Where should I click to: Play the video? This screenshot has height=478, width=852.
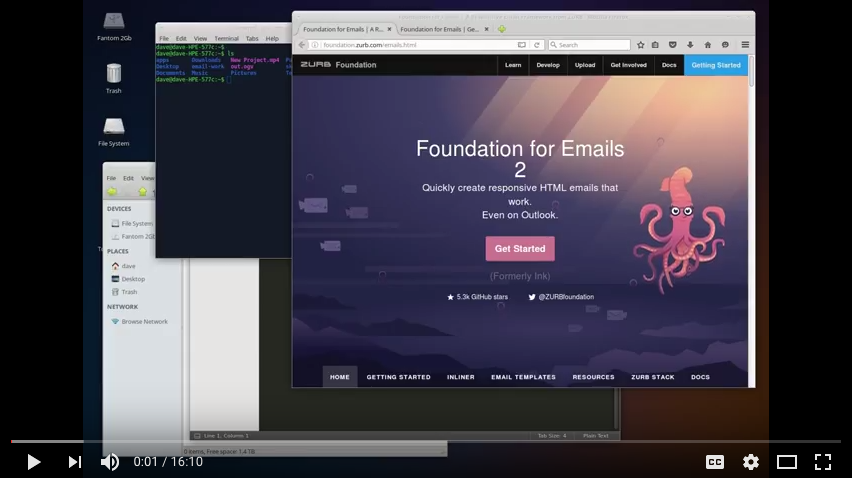pos(34,462)
